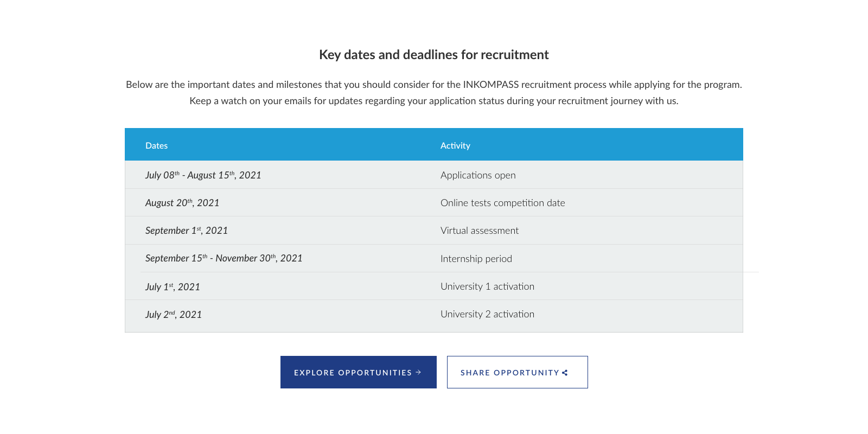Click the arrow icon in Explore Opportunities
868x434 pixels.
(418, 372)
